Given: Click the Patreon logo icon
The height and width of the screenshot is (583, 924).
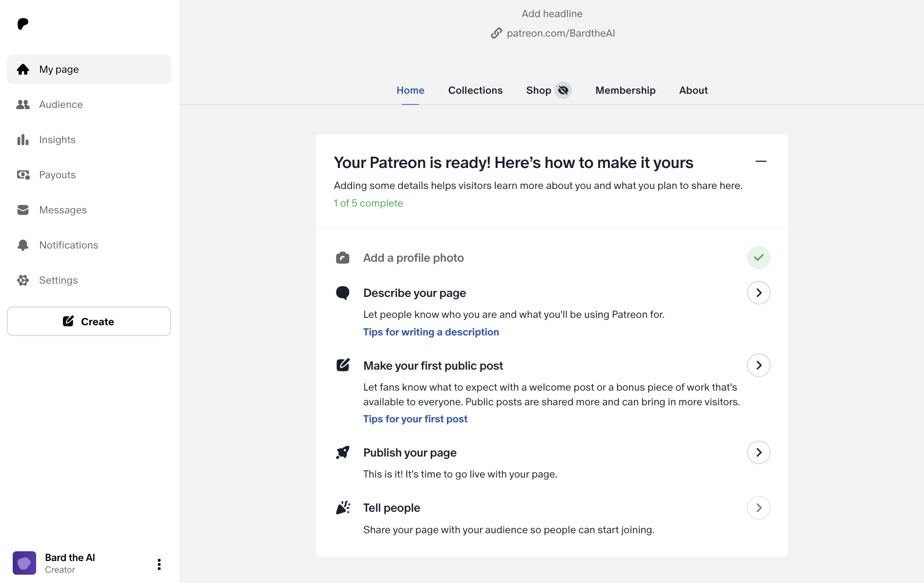Looking at the screenshot, I should (23, 24).
